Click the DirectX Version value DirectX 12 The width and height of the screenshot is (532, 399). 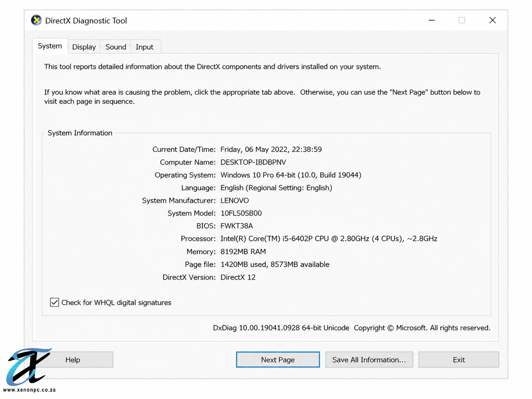[x=238, y=277]
